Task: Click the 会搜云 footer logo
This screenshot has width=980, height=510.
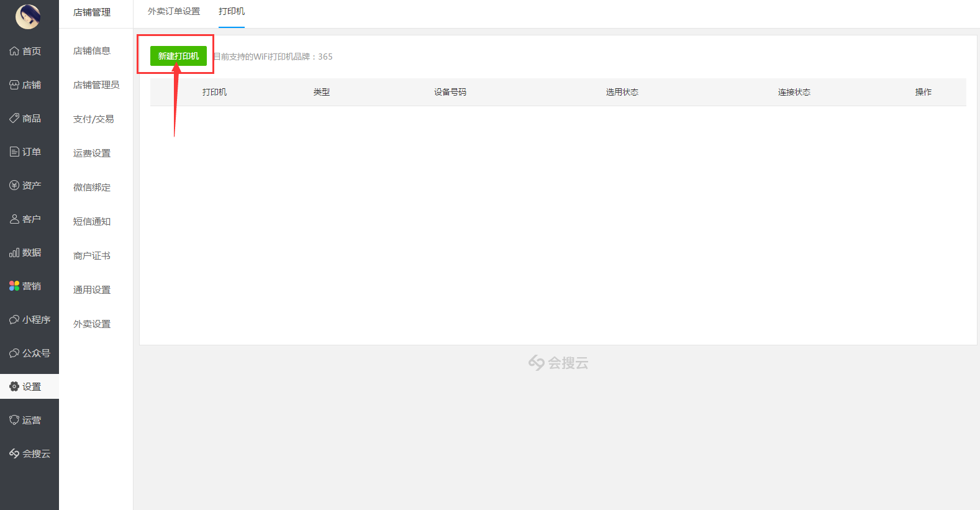Action: [x=558, y=363]
